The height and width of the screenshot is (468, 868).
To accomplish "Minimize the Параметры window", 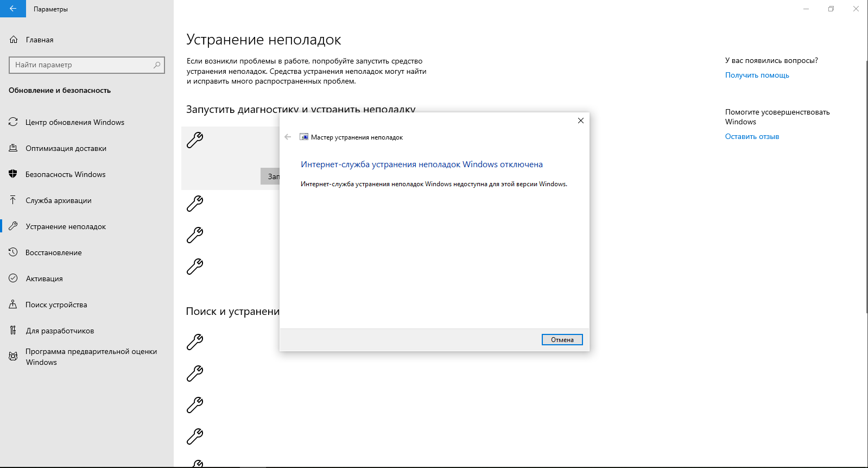I will point(806,9).
